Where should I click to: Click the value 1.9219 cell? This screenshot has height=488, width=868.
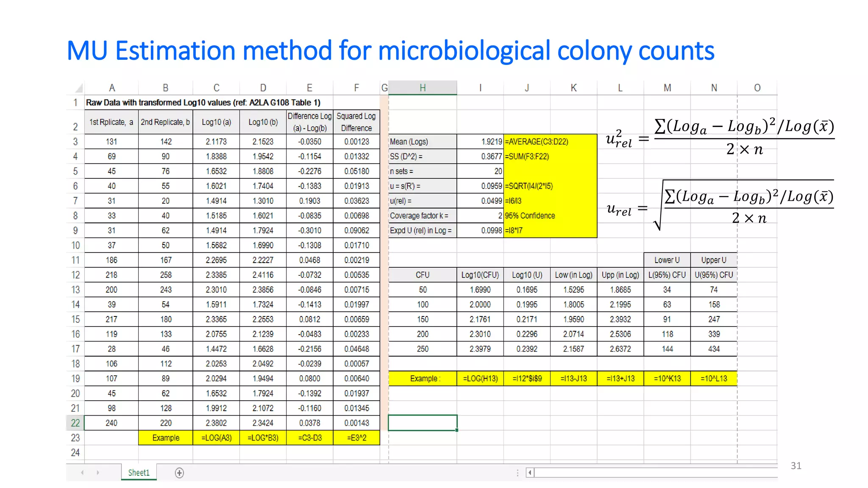click(480, 141)
